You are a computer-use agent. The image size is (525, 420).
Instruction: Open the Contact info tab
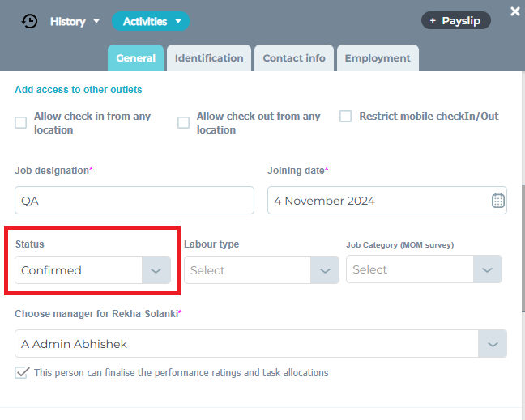[x=294, y=58]
